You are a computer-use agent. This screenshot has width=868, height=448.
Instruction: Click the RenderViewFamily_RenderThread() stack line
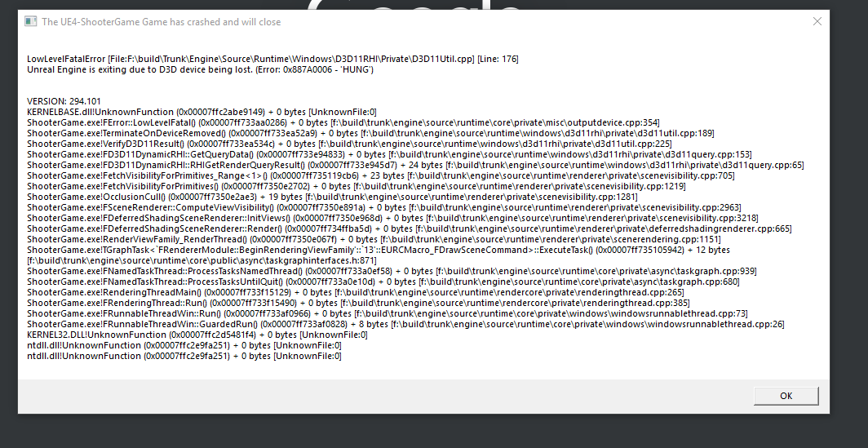click(374, 239)
